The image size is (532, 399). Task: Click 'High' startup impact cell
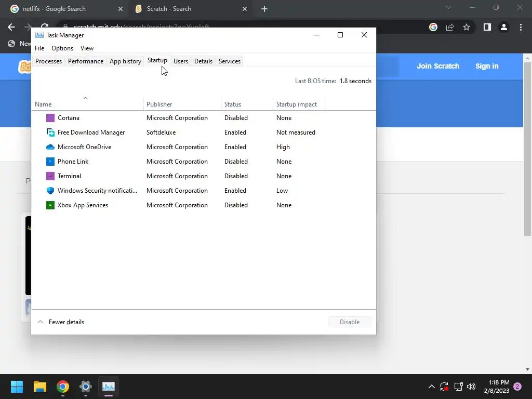coord(283,147)
